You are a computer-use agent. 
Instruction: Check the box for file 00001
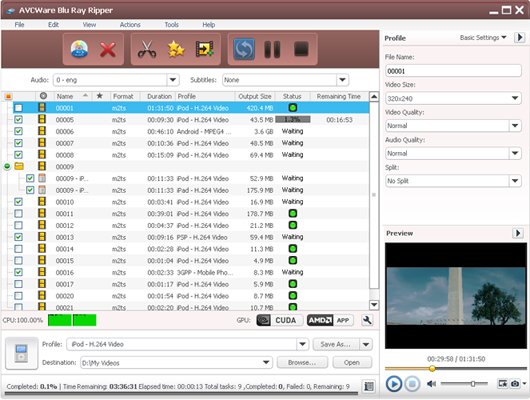tap(18, 108)
